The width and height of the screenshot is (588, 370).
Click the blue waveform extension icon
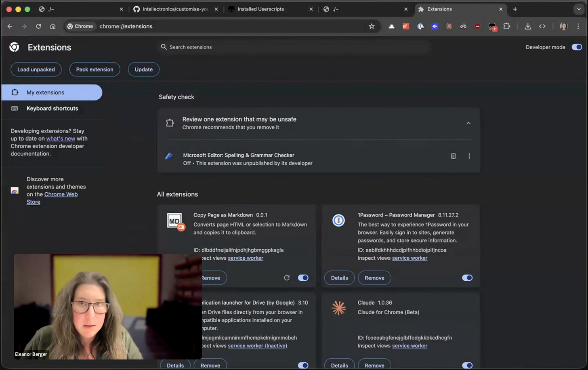[x=435, y=26]
